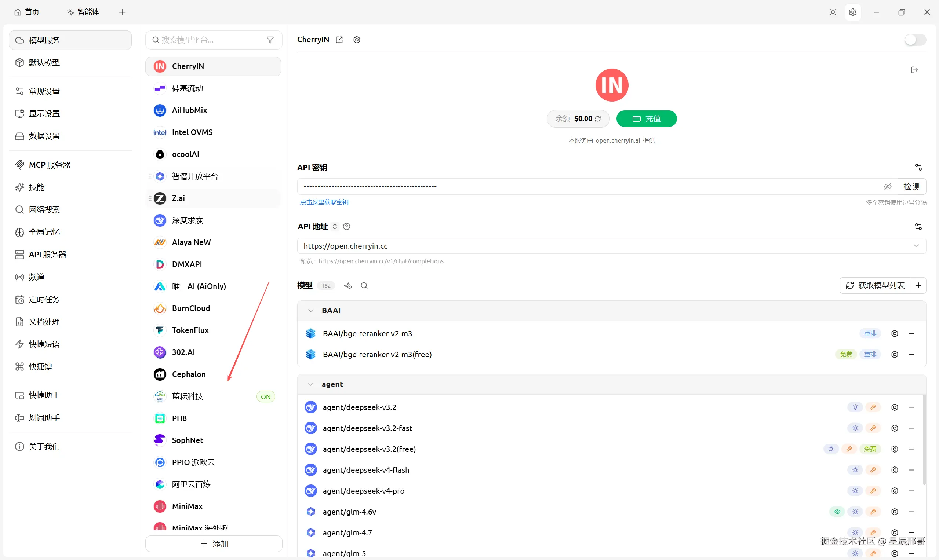
Task: Open settings for BAAI/bge-reranker-v2-m3 model
Action: [895, 334]
